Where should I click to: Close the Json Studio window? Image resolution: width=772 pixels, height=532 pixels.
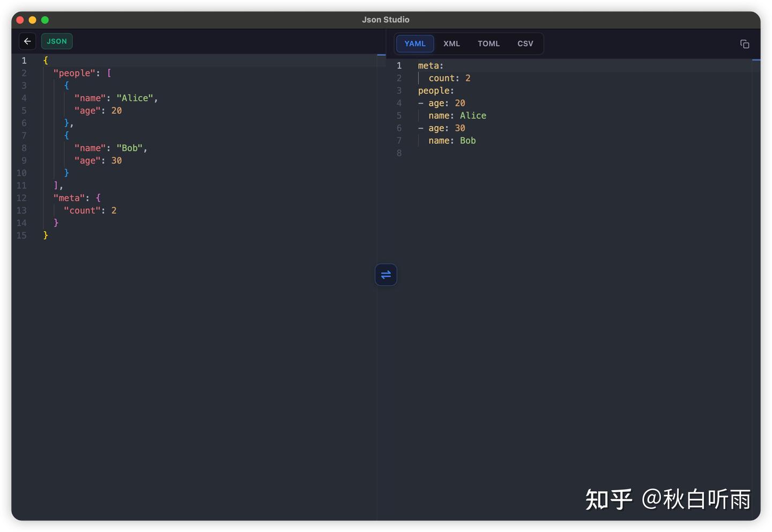point(20,20)
